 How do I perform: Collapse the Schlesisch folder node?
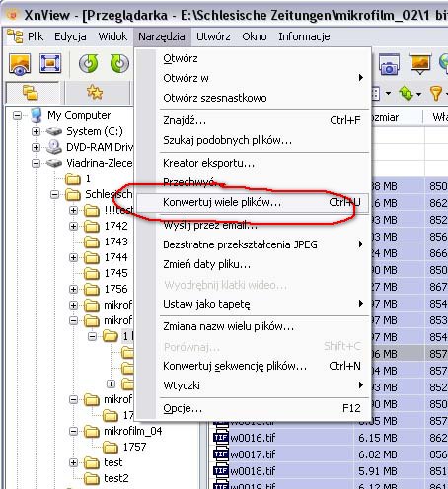(54, 194)
